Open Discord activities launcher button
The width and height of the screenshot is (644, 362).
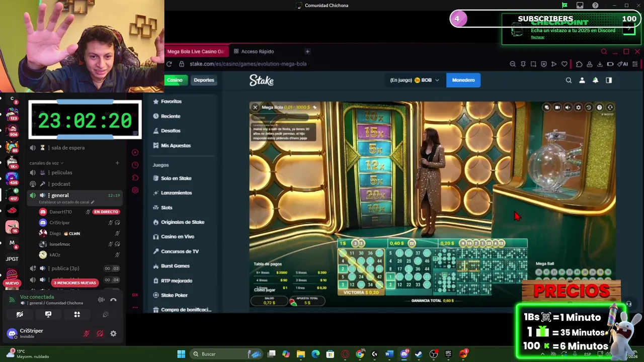pos(77,314)
